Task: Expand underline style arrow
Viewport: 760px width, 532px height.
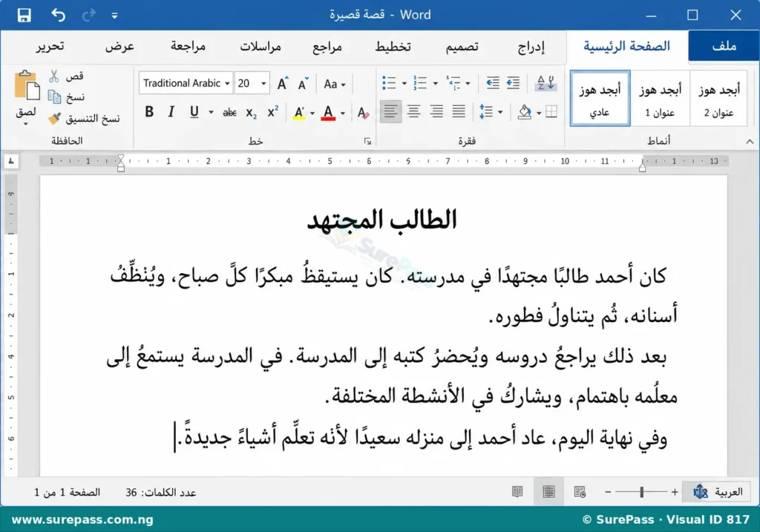Action: coord(211,113)
